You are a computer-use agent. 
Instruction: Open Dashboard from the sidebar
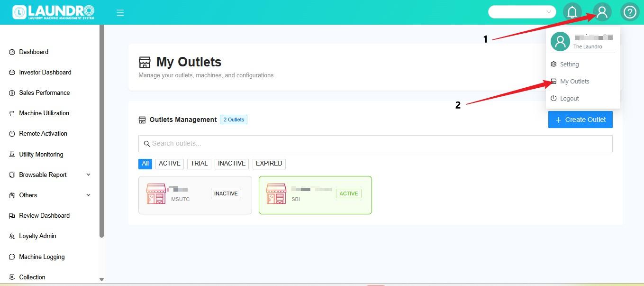(x=34, y=52)
